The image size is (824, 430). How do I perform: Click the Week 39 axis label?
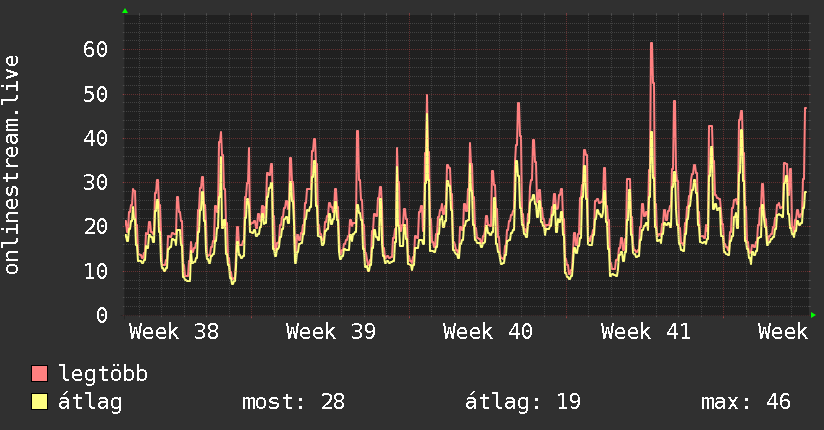[331, 332]
